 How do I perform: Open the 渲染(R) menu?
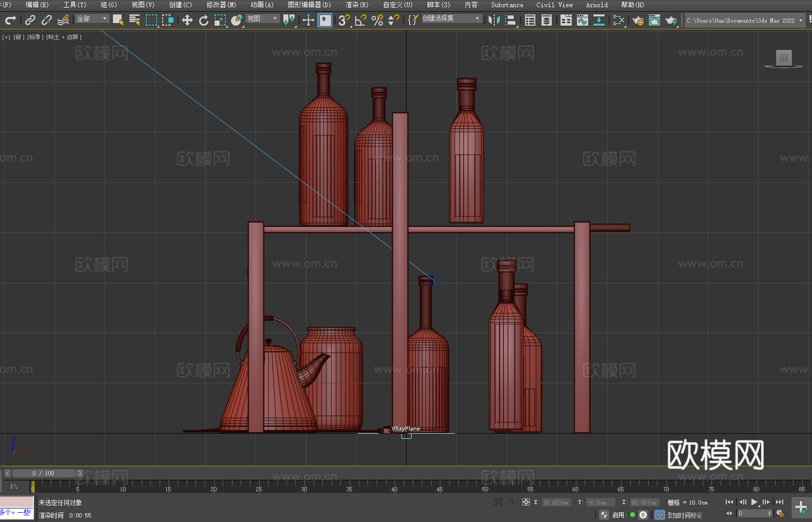[x=357, y=5]
